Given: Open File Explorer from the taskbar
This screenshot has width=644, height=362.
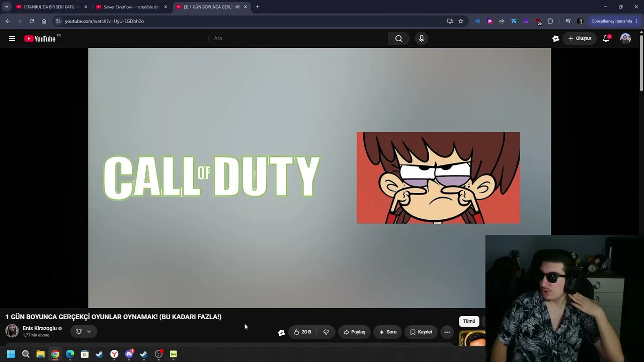Looking at the screenshot, I should coord(40,354).
